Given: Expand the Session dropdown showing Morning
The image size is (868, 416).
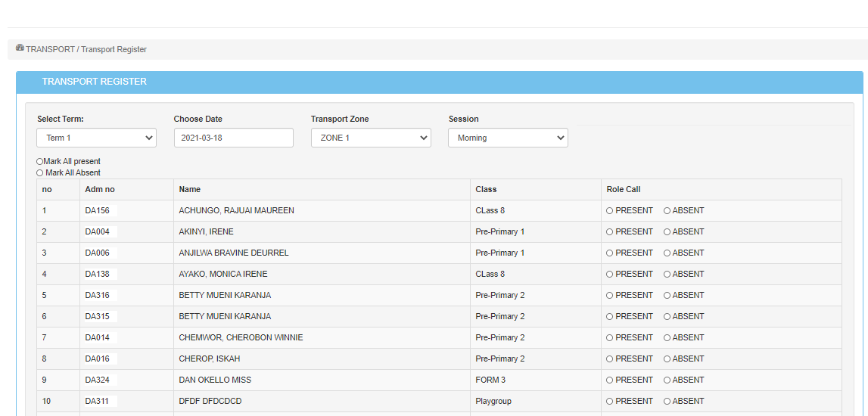Looking at the screenshot, I should click(x=508, y=138).
